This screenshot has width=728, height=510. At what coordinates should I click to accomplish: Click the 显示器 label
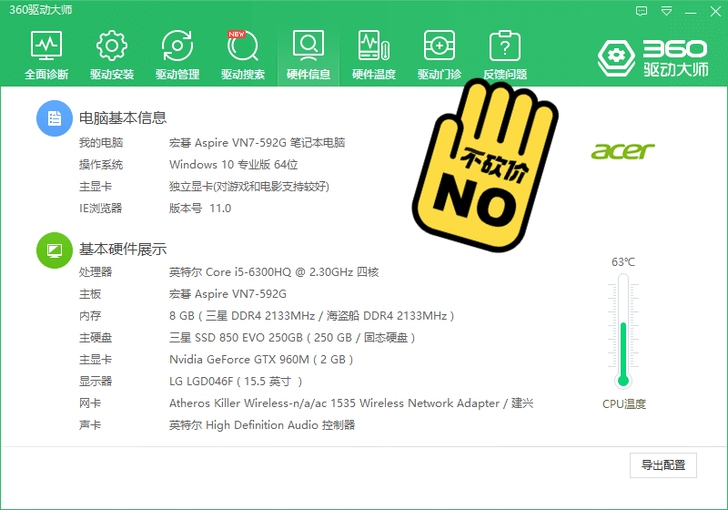point(95,381)
